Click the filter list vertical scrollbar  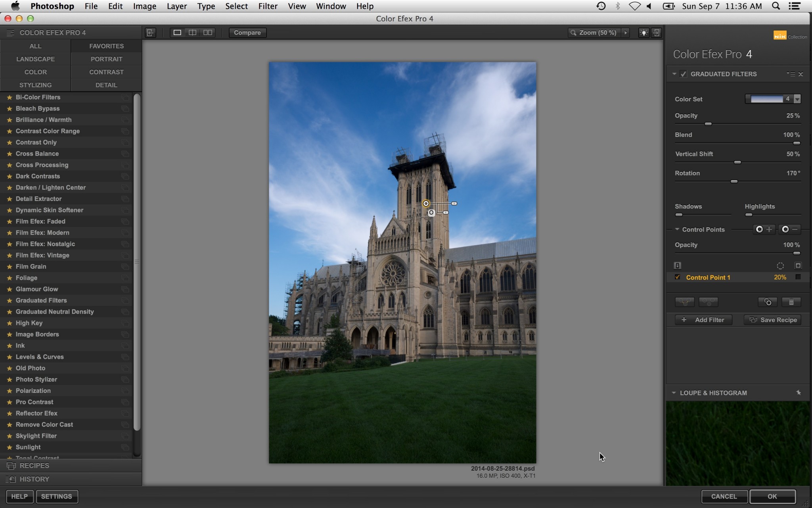[137, 262]
